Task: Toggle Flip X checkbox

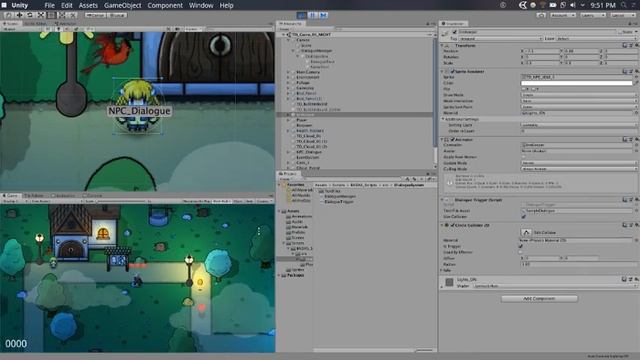Action: (x=524, y=89)
